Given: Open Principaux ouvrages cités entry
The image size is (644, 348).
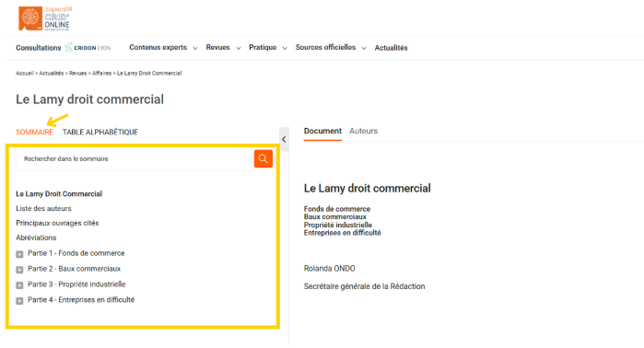Looking at the screenshot, I should point(57,223).
